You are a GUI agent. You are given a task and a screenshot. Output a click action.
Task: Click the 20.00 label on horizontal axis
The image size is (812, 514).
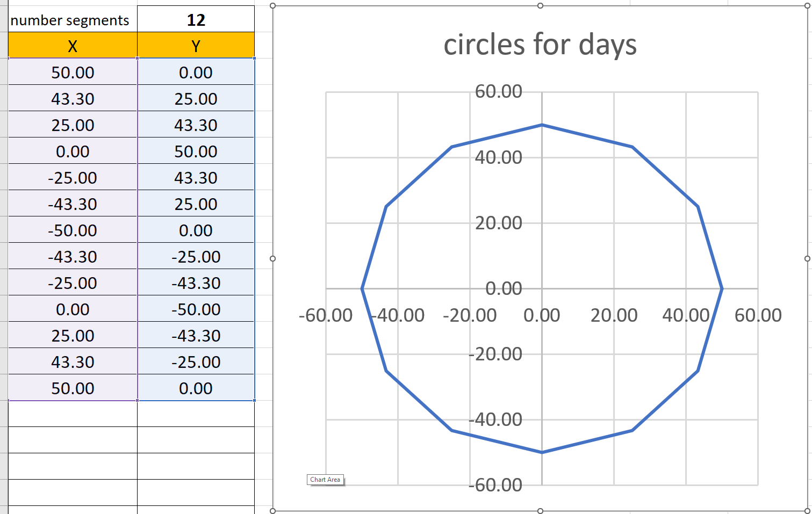pyautogui.click(x=614, y=315)
